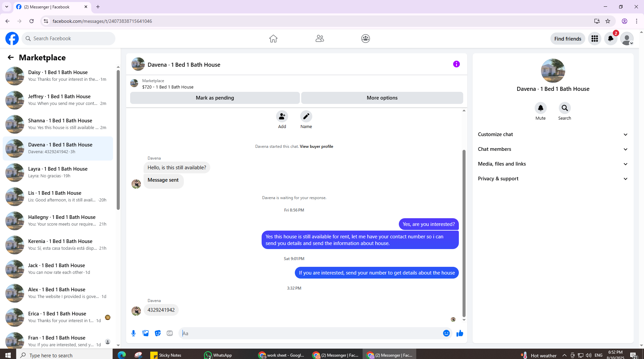Install app icon in address bar
Viewport: 644px width, 359px height.
(x=597, y=21)
